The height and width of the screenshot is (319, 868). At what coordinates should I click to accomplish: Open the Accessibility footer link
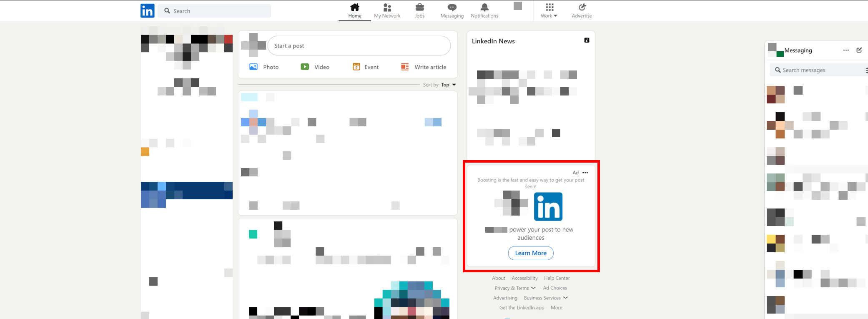(524, 278)
